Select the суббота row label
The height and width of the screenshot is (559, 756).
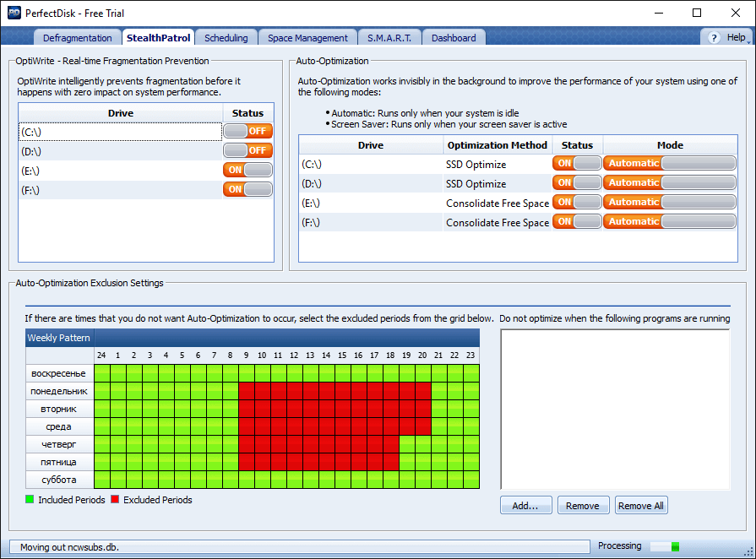59,480
